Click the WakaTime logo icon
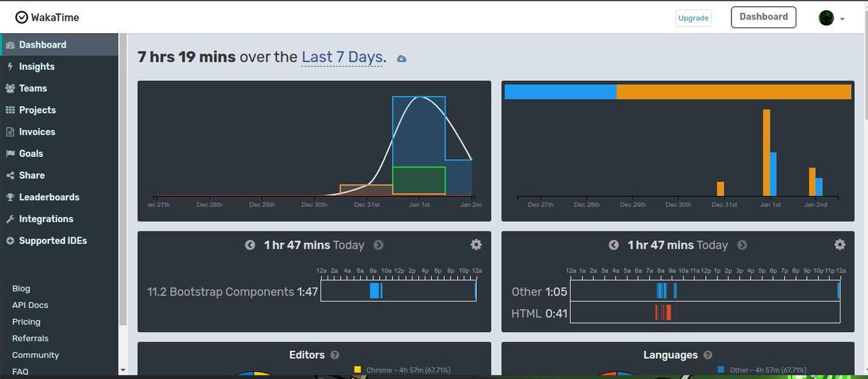This screenshot has width=868, height=379. [x=22, y=17]
